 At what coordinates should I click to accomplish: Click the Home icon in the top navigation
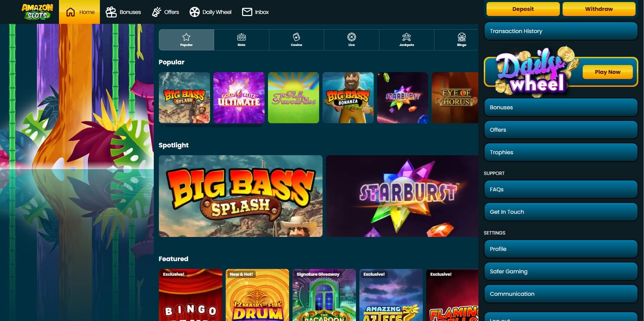tap(71, 12)
